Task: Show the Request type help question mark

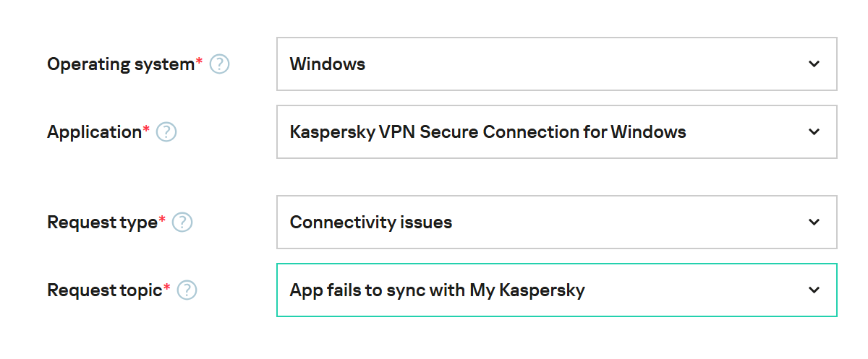Action: pyautogui.click(x=183, y=222)
